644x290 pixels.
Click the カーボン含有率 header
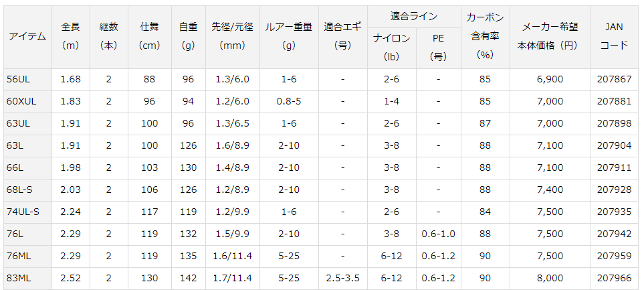[x=485, y=37]
